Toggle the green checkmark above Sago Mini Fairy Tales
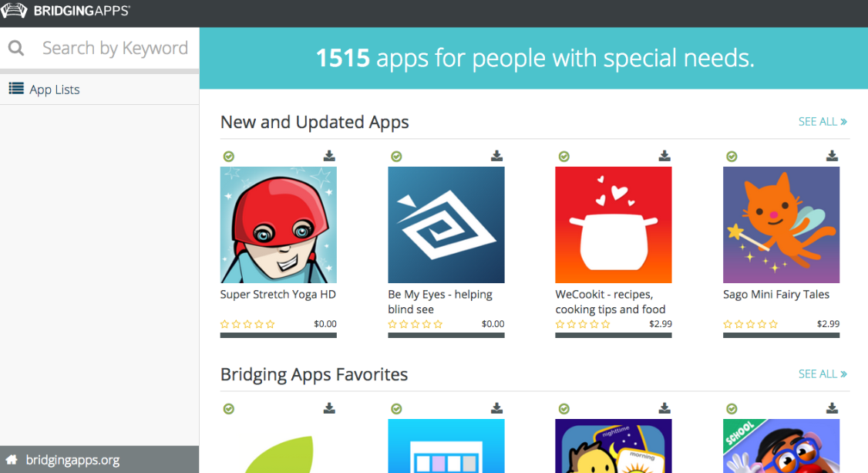Screen dimensions: 868x473 click(x=732, y=156)
